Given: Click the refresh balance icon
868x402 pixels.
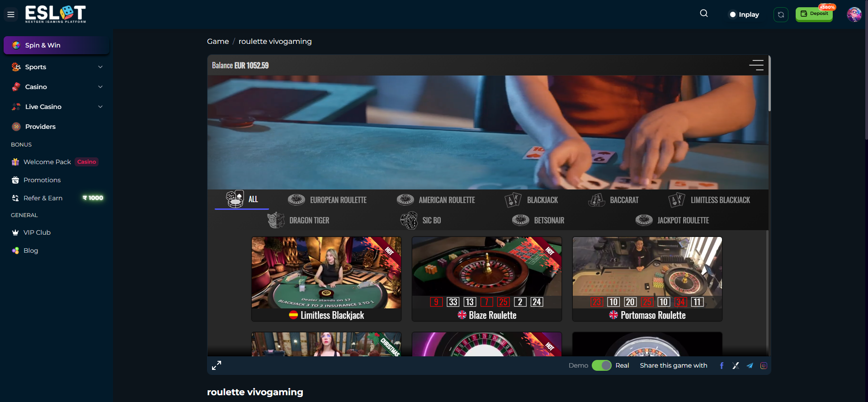Looking at the screenshot, I should [x=781, y=14].
